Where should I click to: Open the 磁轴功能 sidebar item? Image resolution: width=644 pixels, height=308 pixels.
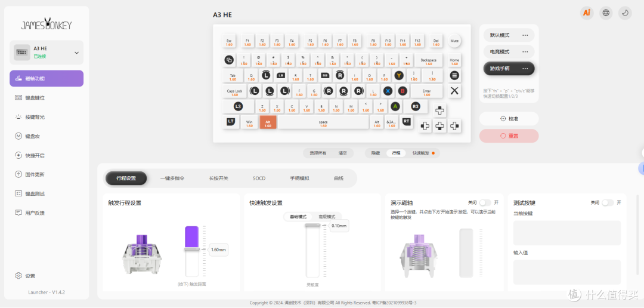[x=47, y=79]
